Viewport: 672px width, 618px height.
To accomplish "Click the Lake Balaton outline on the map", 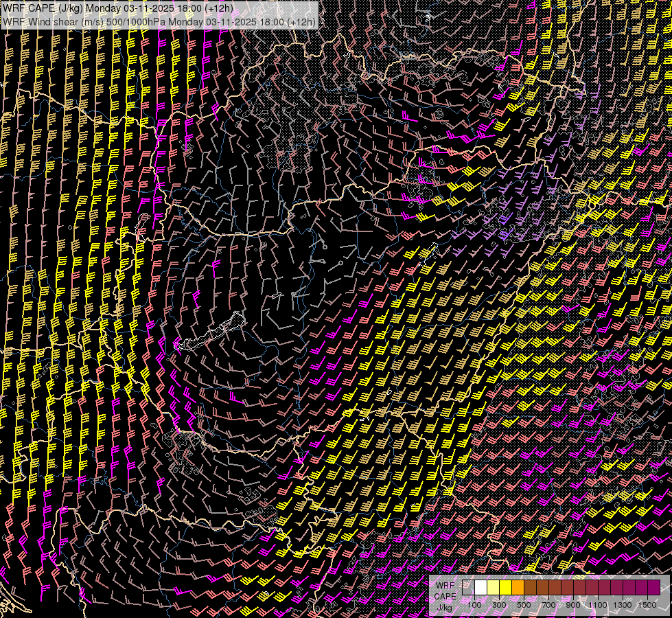I will (x=214, y=332).
